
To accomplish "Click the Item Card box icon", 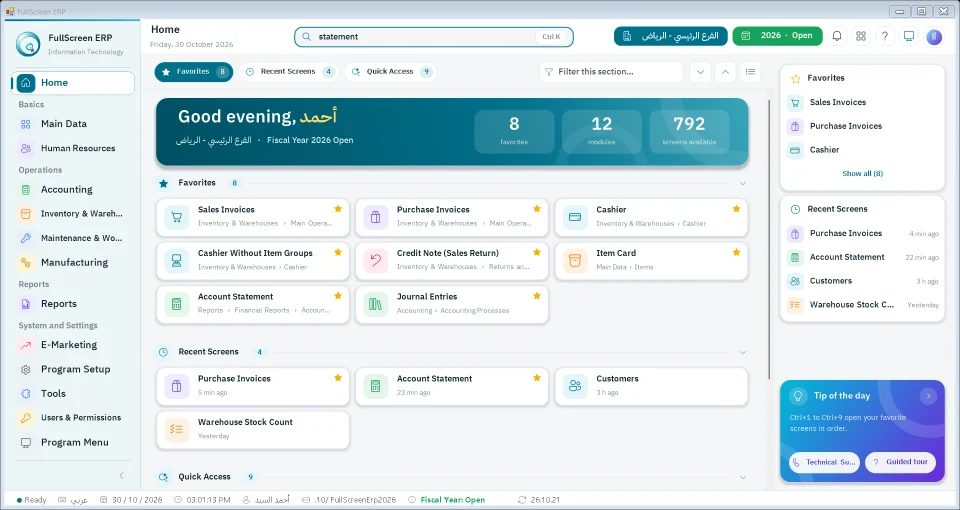I will pyautogui.click(x=575, y=261).
